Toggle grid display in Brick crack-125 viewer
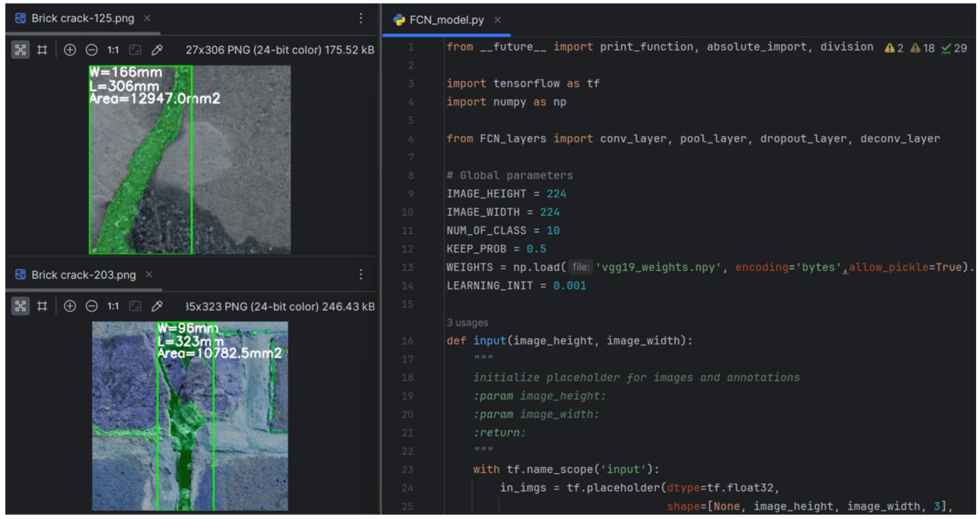This screenshot has height=519, width=980. (42, 50)
